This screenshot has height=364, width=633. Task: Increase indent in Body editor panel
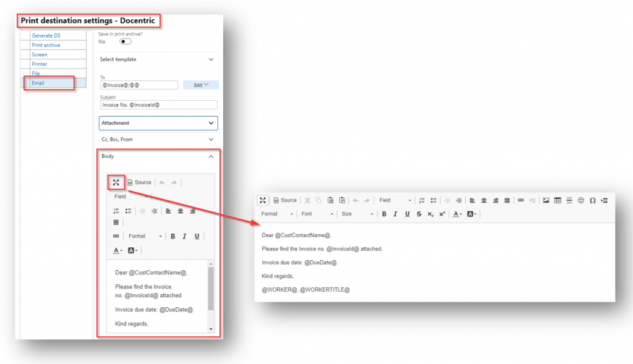tap(154, 211)
